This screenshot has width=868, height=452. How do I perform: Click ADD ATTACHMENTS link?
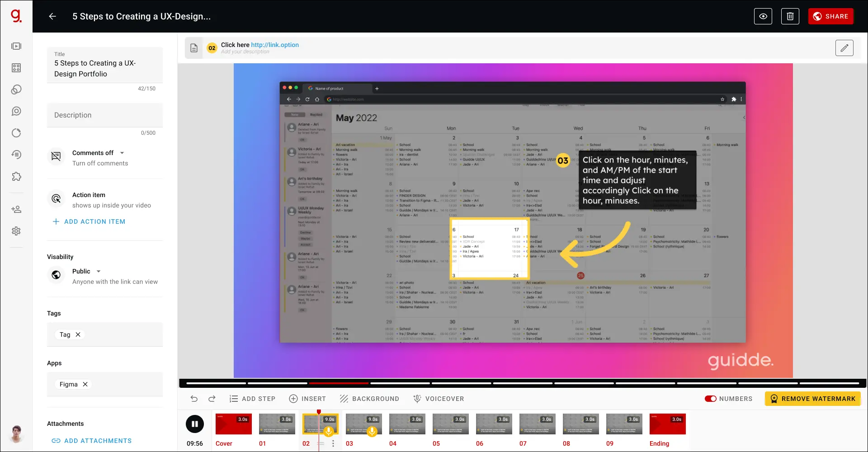click(x=92, y=441)
